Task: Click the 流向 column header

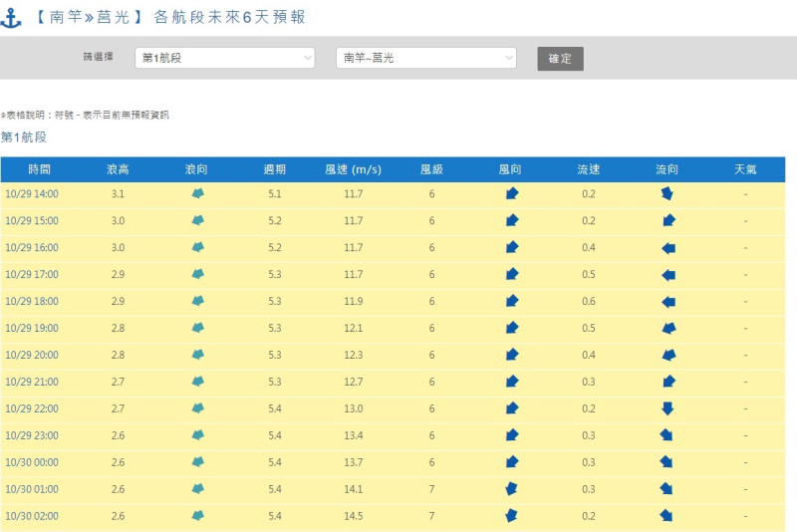Action: [x=666, y=169]
